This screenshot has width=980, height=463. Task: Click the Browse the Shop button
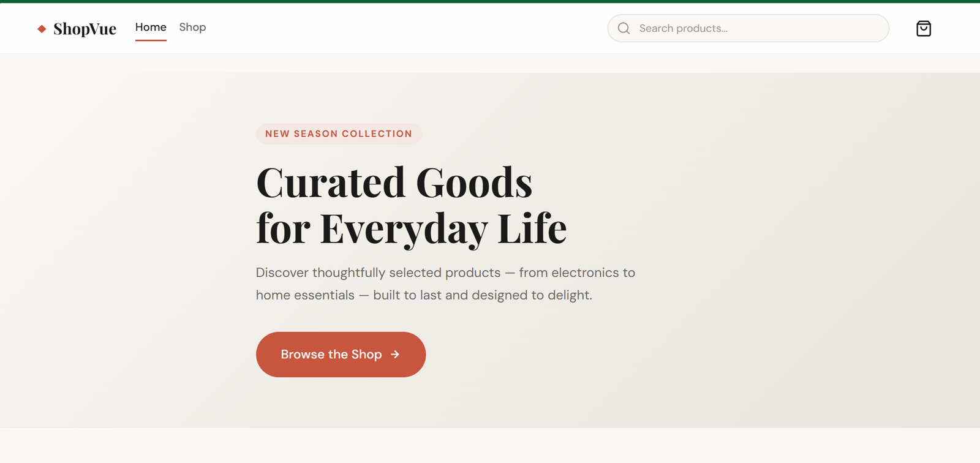[341, 355]
